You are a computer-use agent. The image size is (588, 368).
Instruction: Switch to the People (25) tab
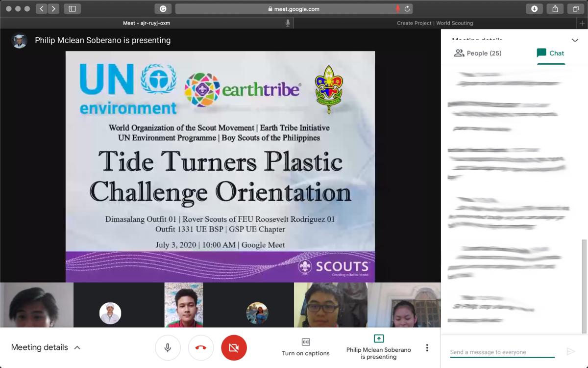478,53
